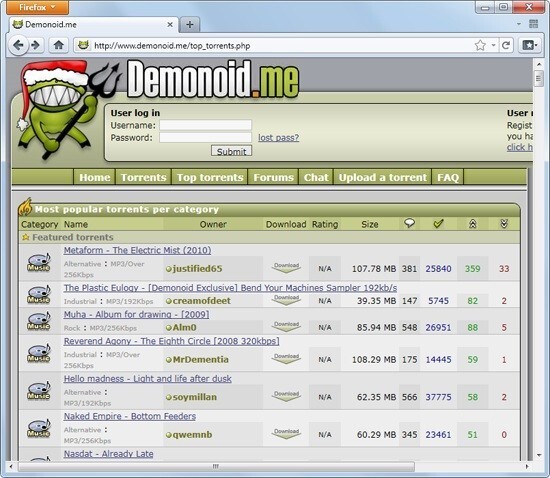
Task: Open Nasdat - Already Late link
Action: (x=108, y=454)
